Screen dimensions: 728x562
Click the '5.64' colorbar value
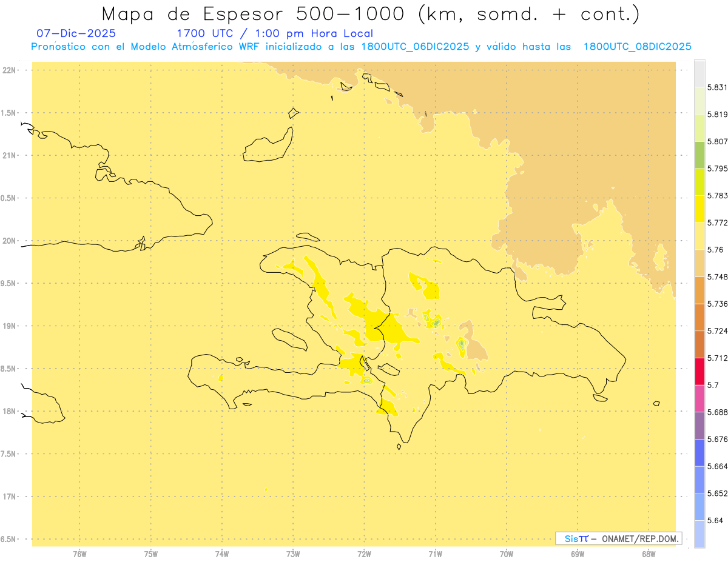[715, 520]
